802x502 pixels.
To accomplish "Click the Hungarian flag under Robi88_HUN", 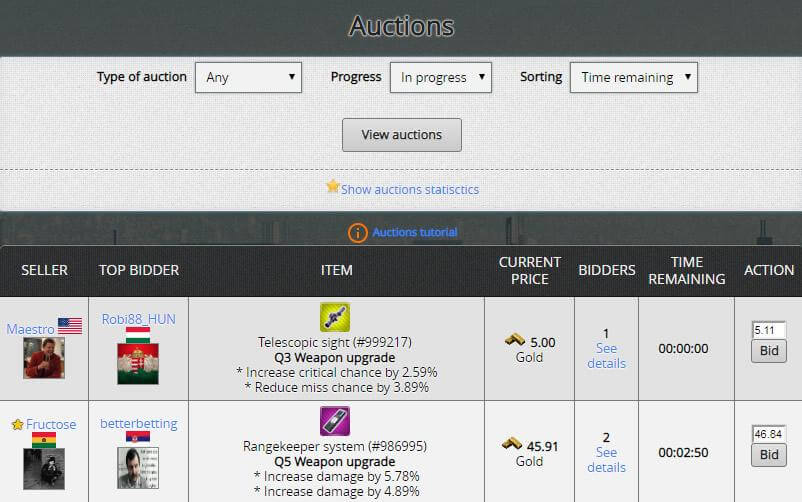I will 138,334.
